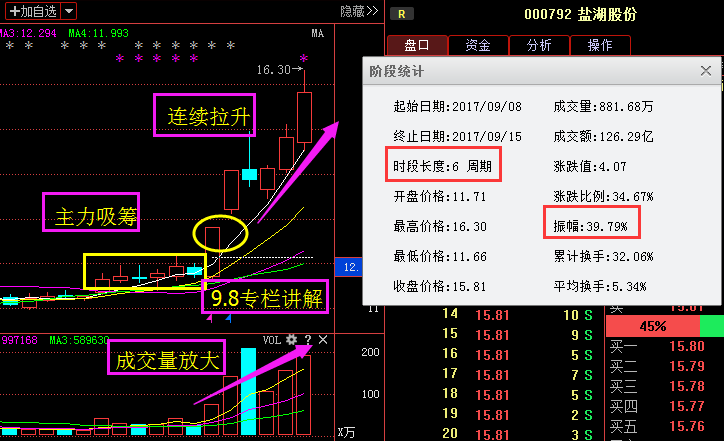Click the blue arrow marker below the chart
Screen dimensions: 724x441
[x=229, y=319]
